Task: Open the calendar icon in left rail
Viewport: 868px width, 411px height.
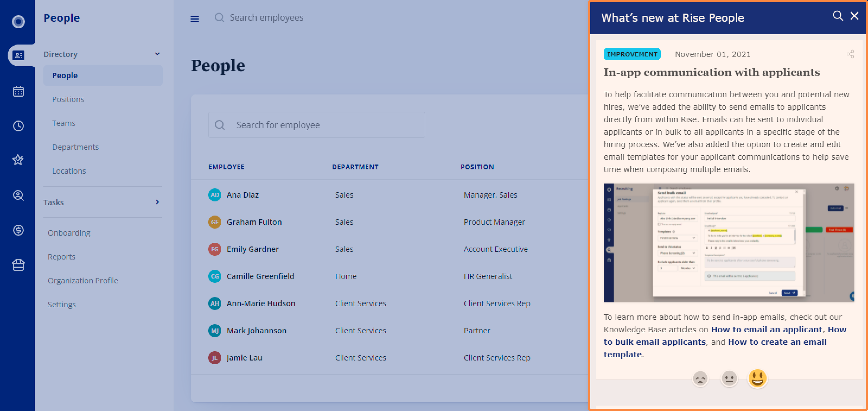Action: pyautogui.click(x=18, y=91)
